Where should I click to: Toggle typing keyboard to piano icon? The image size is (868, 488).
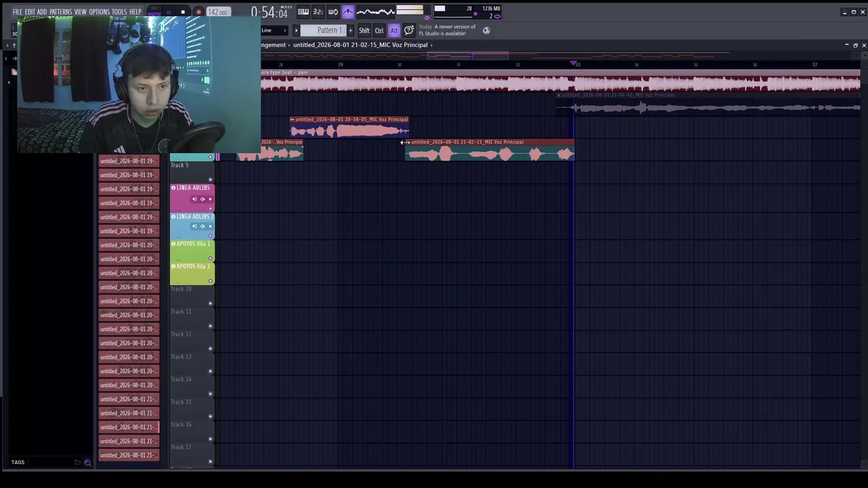coord(303,12)
